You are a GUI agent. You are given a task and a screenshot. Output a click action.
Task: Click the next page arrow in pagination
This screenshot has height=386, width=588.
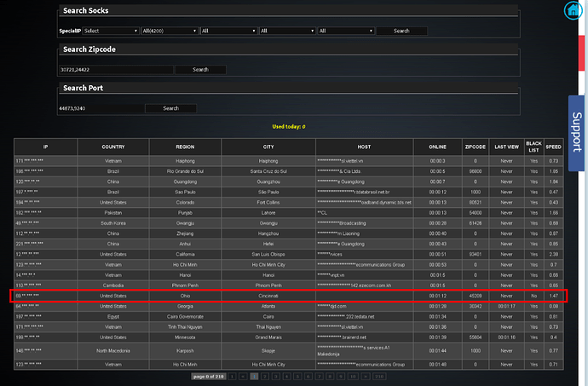[365, 375]
